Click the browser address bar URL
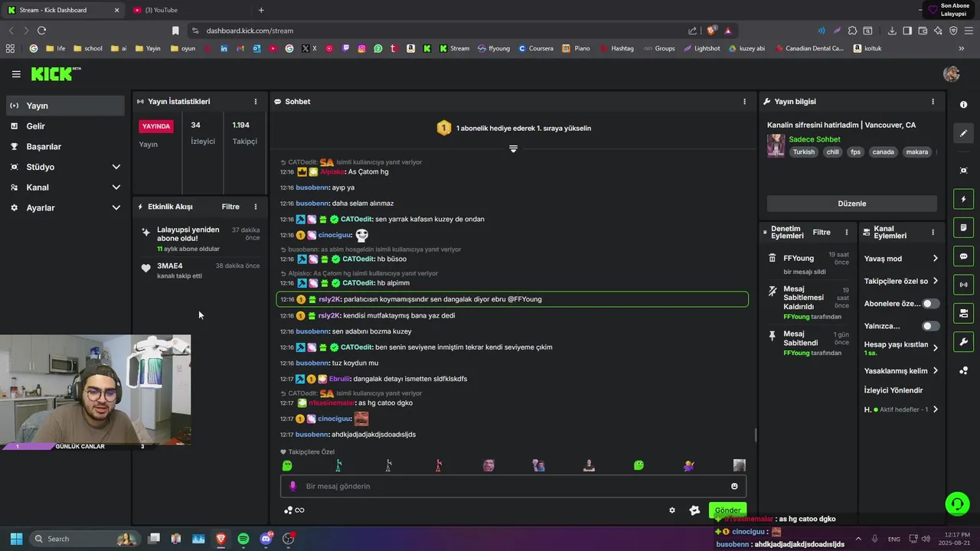The width and height of the screenshot is (980, 551). 250,31
